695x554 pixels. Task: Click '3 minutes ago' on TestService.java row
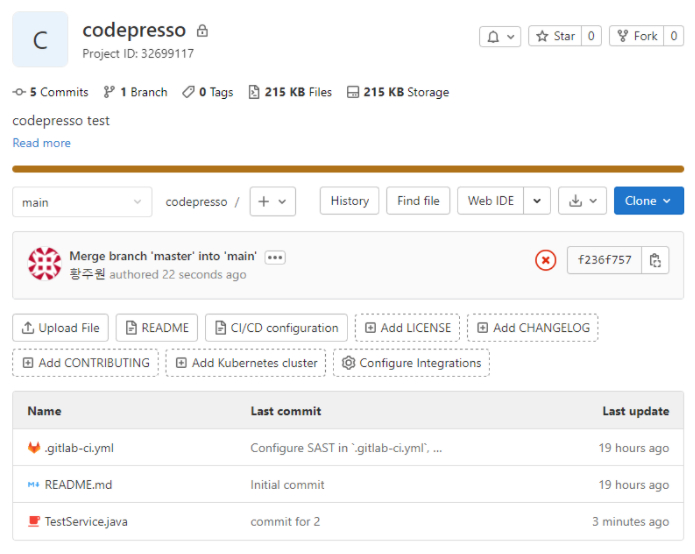(630, 522)
